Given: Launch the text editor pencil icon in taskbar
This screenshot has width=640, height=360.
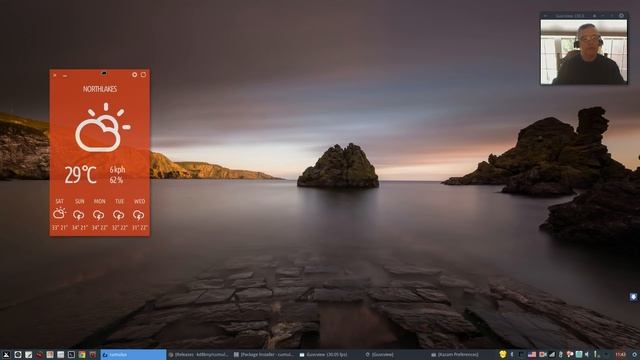Looking at the screenshot, I should coord(28,355).
